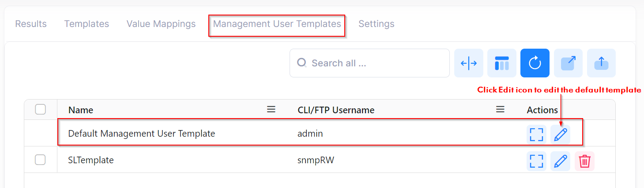Click the export upload icon
Screen dimensions: 644x188
pos(601,63)
